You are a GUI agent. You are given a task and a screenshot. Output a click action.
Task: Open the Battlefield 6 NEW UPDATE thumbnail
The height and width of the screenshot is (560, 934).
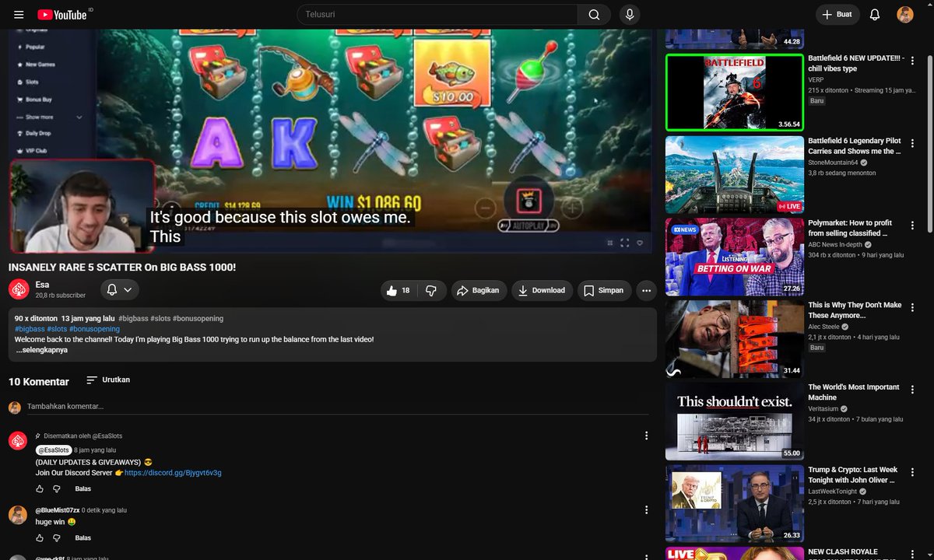click(x=735, y=93)
